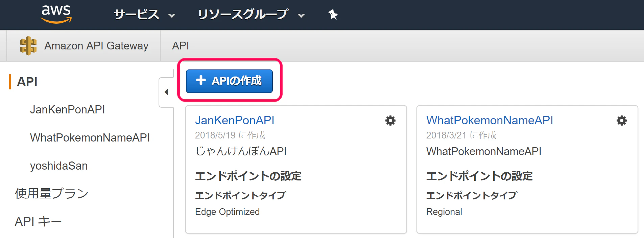Click the AWS logo

click(x=56, y=14)
